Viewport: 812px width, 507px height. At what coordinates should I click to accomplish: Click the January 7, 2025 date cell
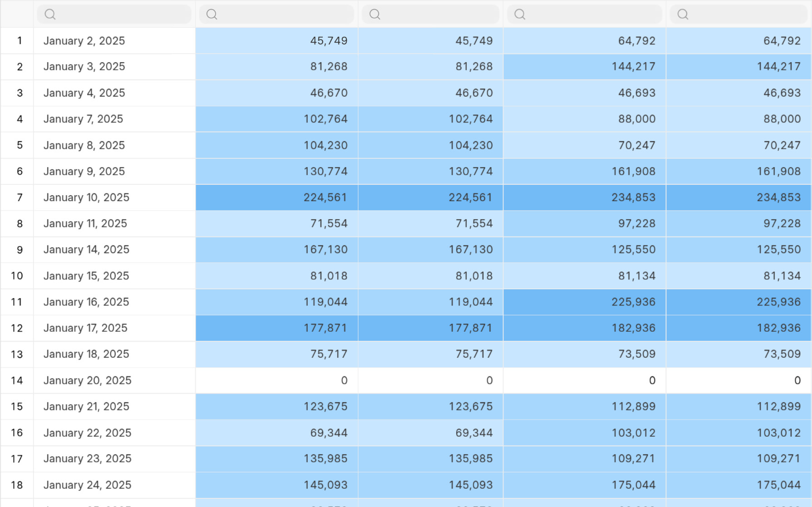click(x=114, y=119)
